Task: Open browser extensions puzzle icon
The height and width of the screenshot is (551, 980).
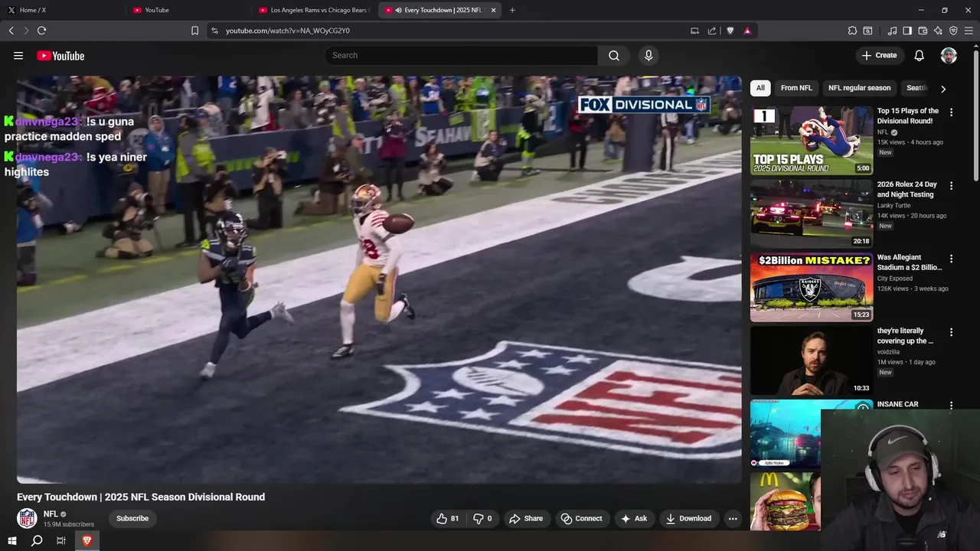Action: coord(852,31)
